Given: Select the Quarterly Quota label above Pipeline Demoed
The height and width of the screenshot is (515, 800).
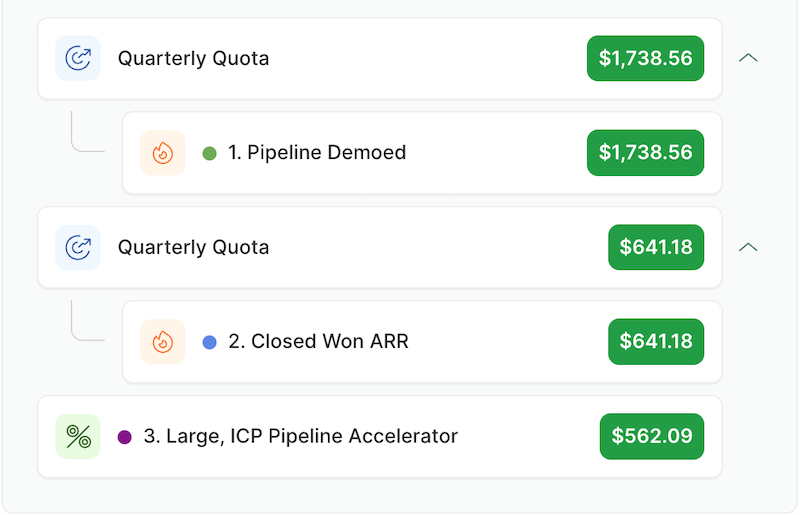Looking at the screenshot, I should [x=193, y=58].
